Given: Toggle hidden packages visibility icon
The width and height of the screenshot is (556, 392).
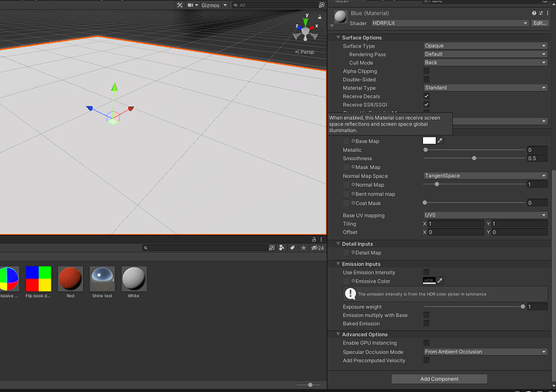Looking at the screenshot, I should click(x=315, y=248).
